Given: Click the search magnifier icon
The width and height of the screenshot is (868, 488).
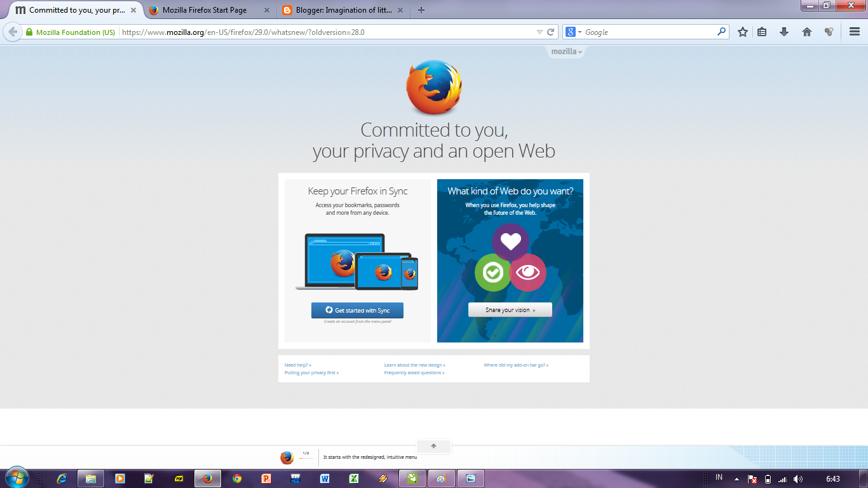Looking at the screenshot, I should tap(721, 31).
